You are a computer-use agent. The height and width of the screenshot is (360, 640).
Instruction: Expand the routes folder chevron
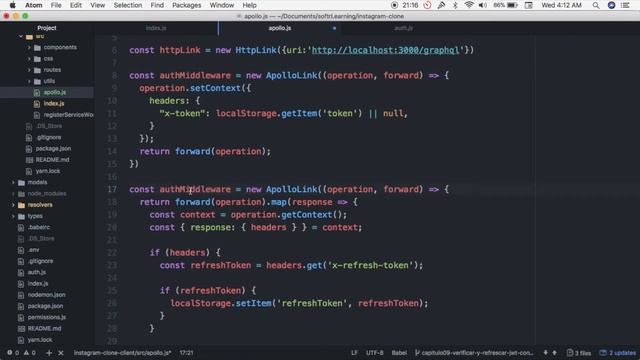[x=29, y=70]
